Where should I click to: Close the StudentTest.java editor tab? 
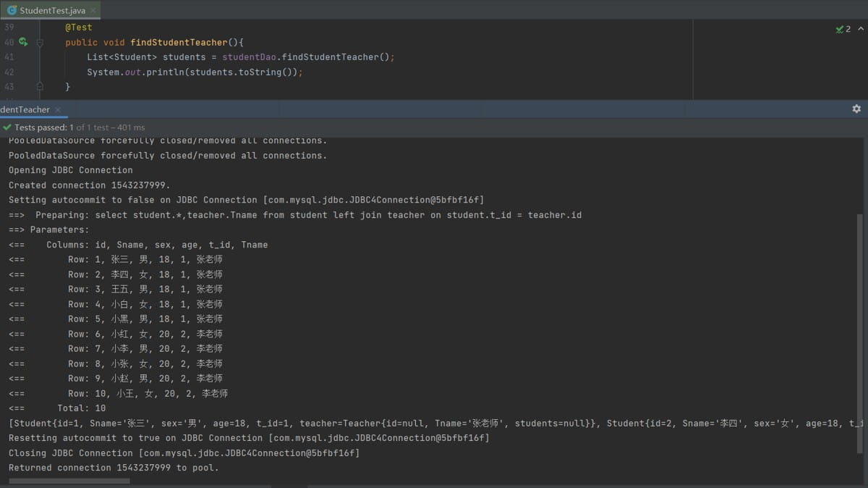tap(93, 10)
